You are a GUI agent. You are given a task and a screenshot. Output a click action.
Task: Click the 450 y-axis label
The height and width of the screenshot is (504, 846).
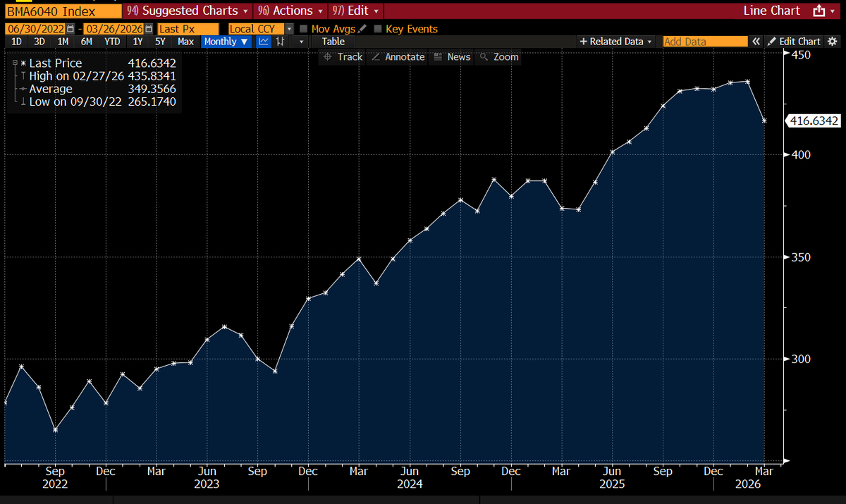[802, 54]
